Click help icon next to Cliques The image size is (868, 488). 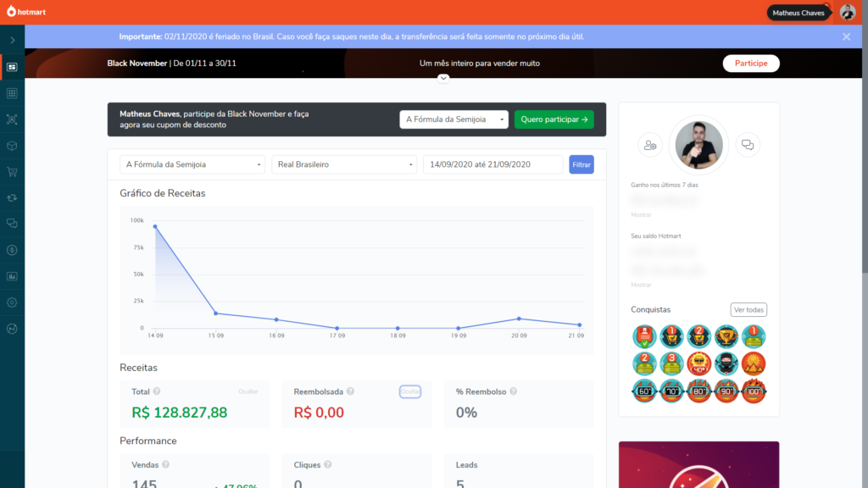pos(328,465)
